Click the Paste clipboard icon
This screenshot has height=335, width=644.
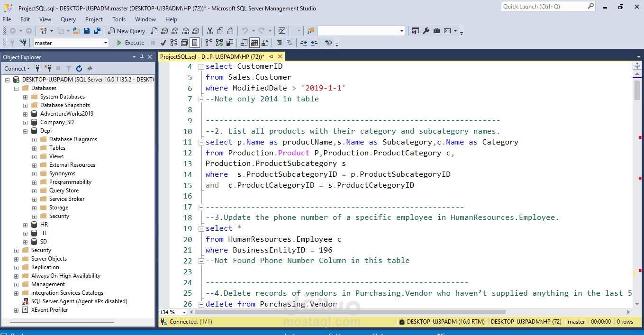coord(231,31)
